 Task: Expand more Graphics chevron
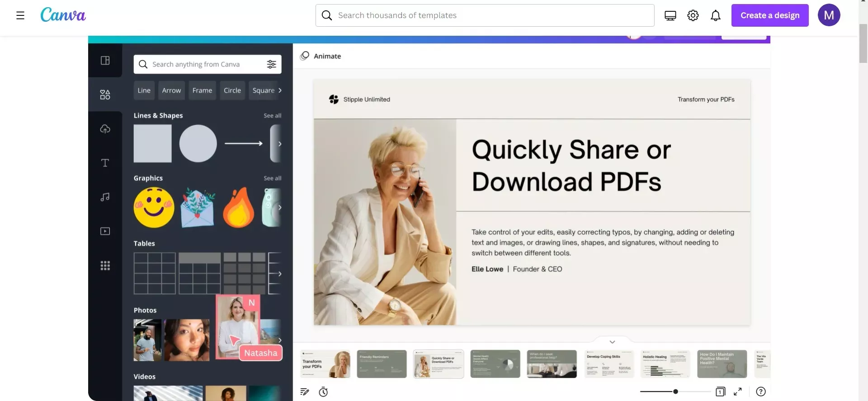[280, 207]
